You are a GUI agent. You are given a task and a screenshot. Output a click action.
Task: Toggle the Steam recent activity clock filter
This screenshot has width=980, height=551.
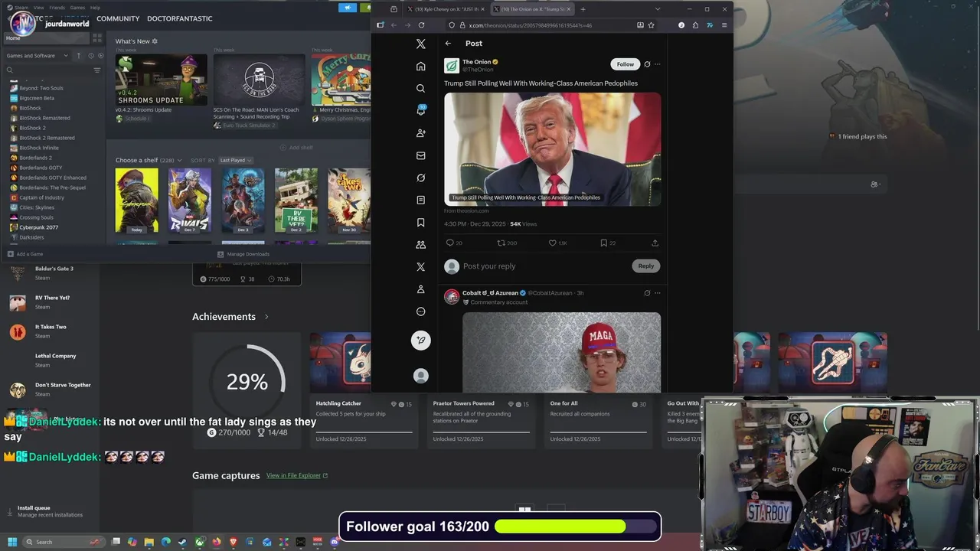click(x=90, y=55)
